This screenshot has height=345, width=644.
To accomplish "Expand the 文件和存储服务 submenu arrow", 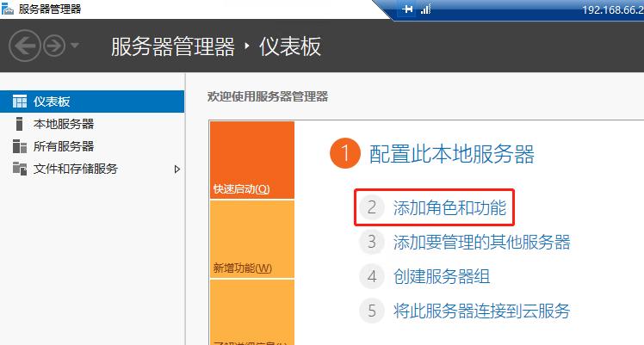I will coord(177,169).
